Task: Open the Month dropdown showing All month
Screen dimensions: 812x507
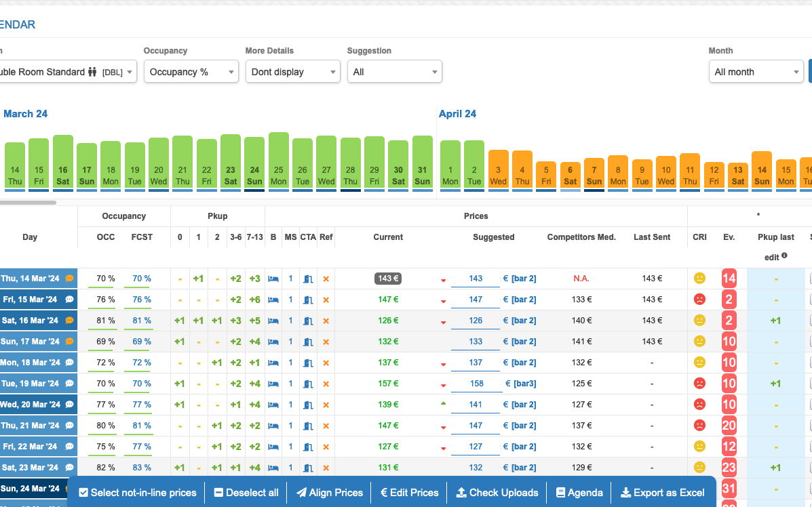Action: [x=756, y=72]
